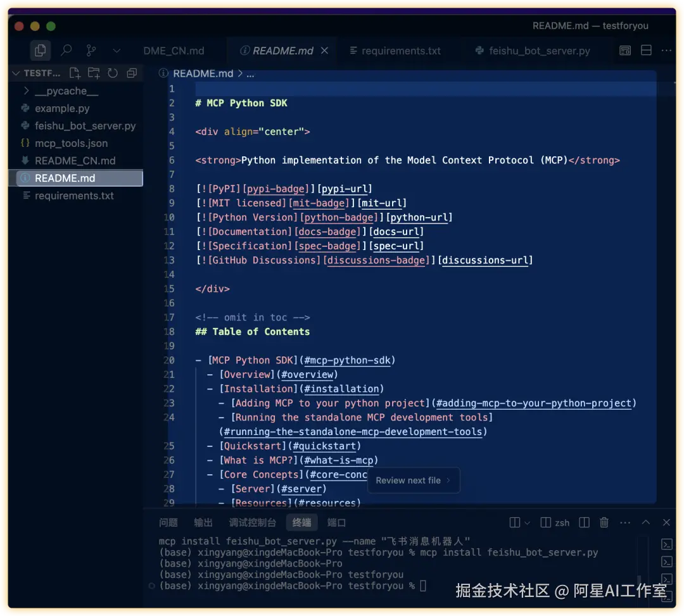
Task: Click the mit-badge link on line 9
Action: point(319,203)
